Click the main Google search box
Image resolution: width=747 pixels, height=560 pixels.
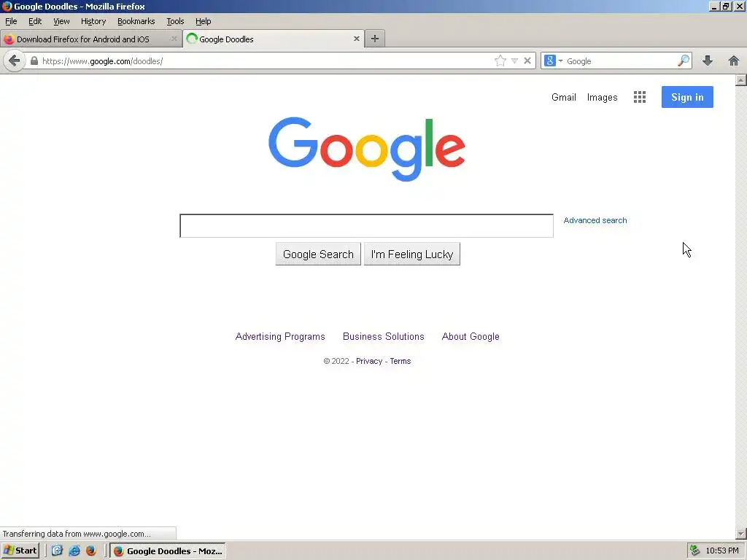(366, 226)
